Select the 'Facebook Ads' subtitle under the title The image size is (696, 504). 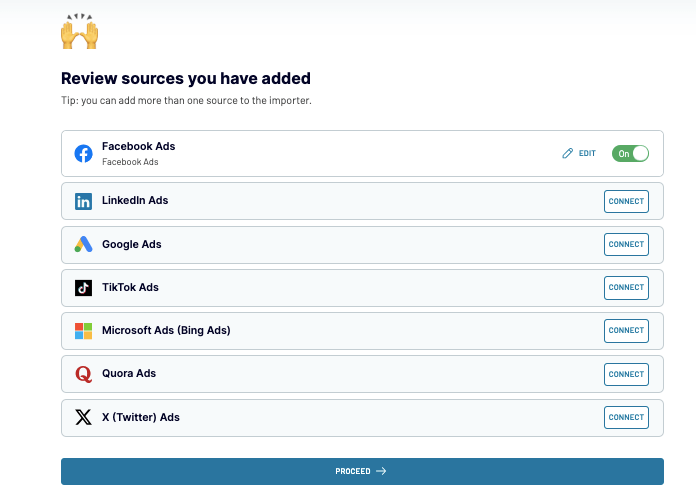click(130, 162)
